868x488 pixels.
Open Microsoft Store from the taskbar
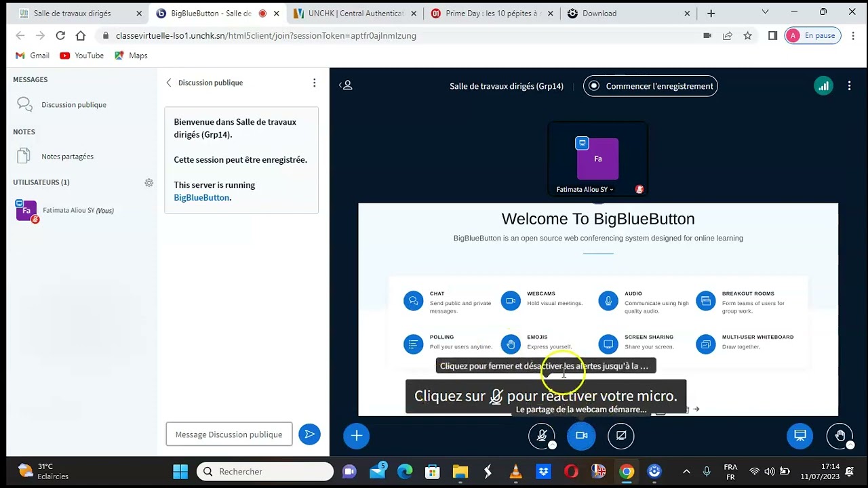click(x=432, y=472)
